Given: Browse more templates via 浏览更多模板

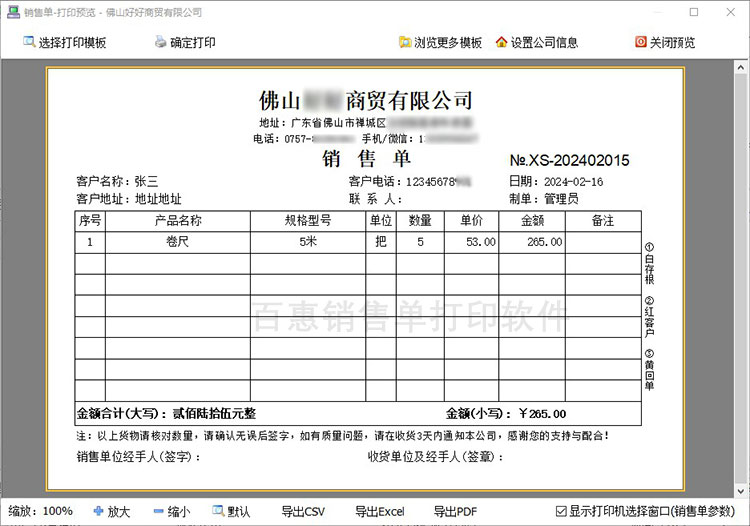Looking at the screenshot, I should [x=441, y=42].
